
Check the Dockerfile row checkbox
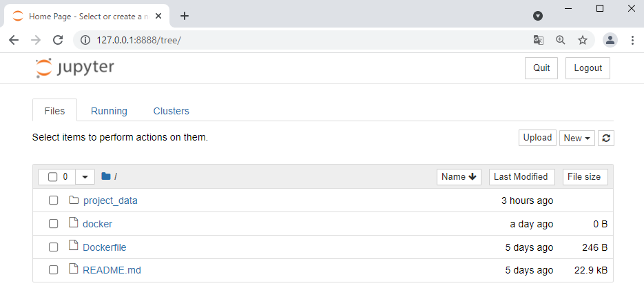(x=54, y=247)
